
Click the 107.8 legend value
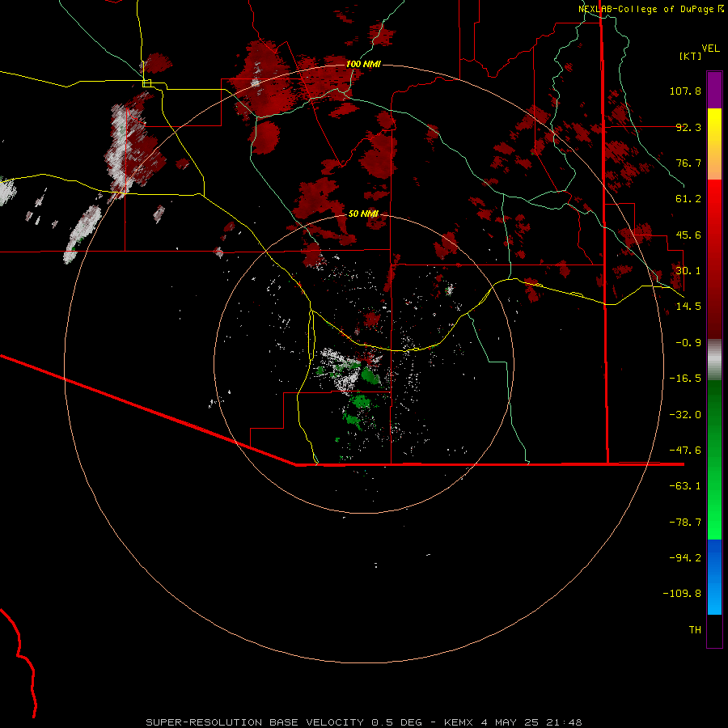coord(685,91)
